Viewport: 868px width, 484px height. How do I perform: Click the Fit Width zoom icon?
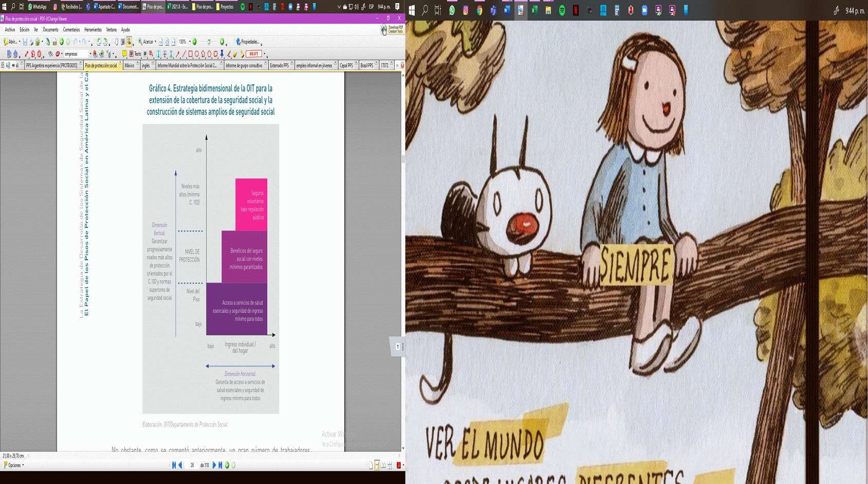pyautogui.click(x=173, y=42)
